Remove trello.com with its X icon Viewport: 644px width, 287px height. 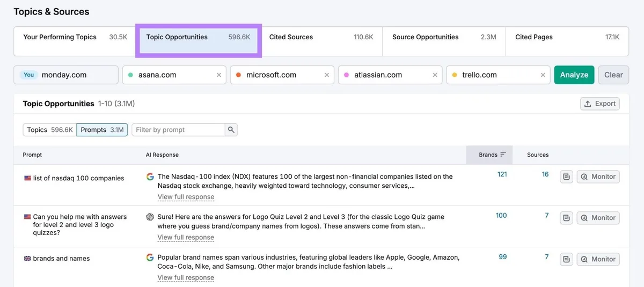point(543,75)
